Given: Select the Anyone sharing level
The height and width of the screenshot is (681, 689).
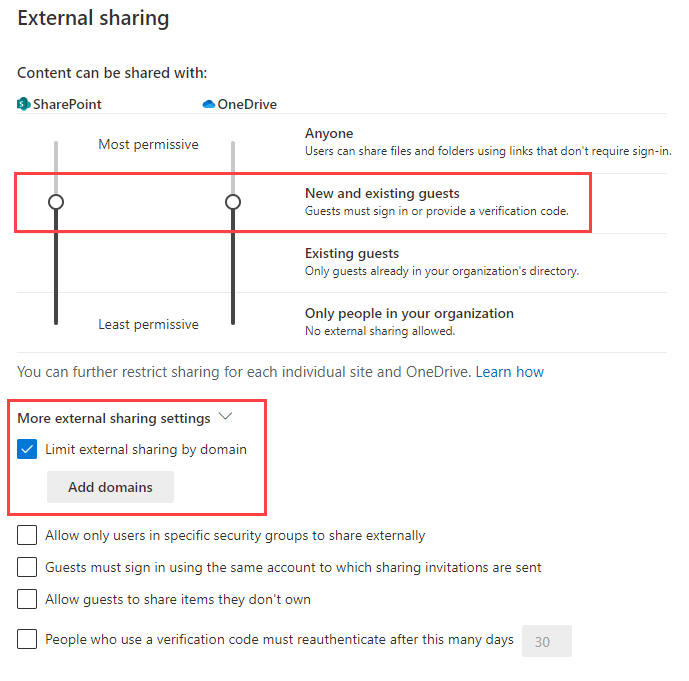Looking at the screenshot, I should (329, 133).
